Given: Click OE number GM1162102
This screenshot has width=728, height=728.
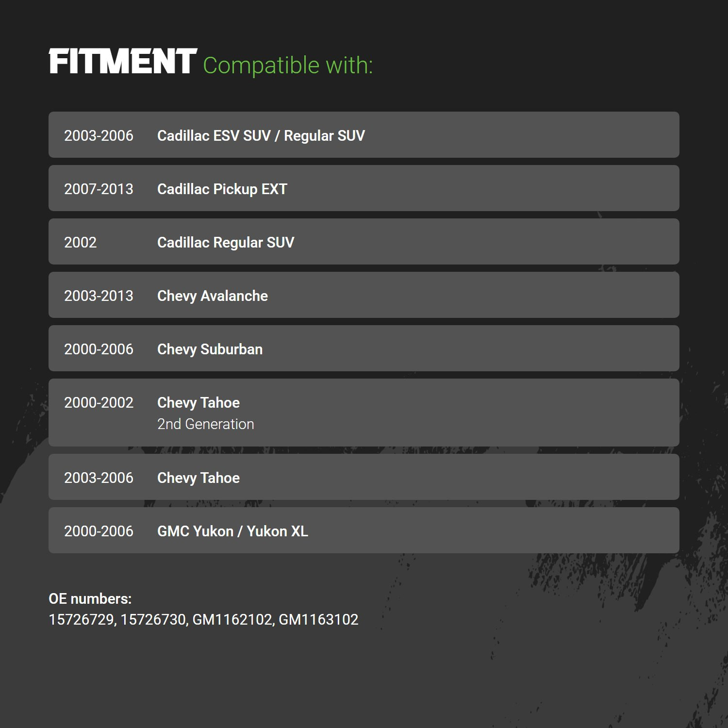Looking at the screenshot, I should click(232, 620).
